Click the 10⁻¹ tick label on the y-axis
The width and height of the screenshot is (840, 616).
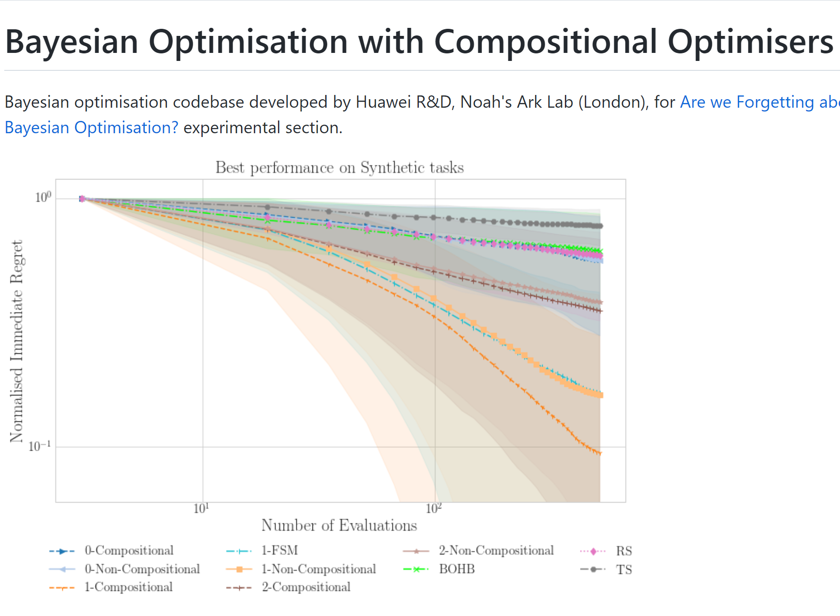point(39,446)
